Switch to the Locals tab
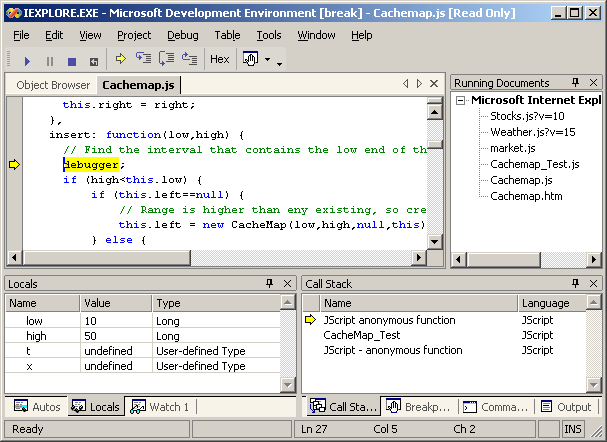 pyautogui.click(x=96, y=407)
